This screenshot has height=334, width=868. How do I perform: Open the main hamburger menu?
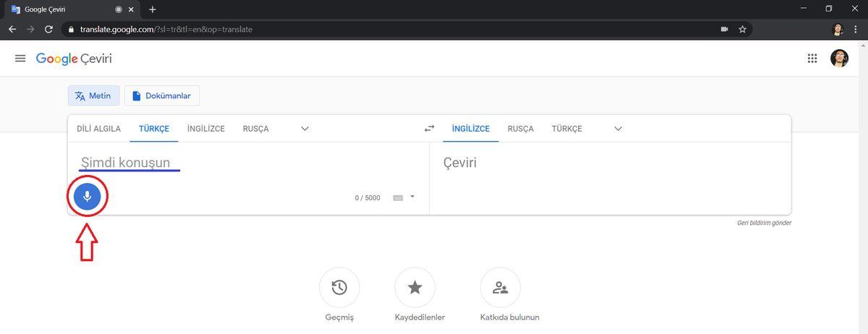pyautogui.click(x=20, y=59)
